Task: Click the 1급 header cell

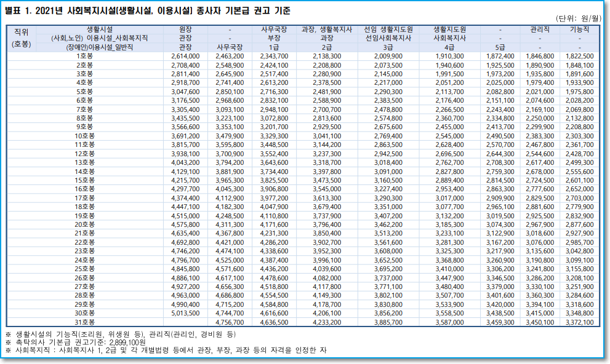Action: pos(274,47)
